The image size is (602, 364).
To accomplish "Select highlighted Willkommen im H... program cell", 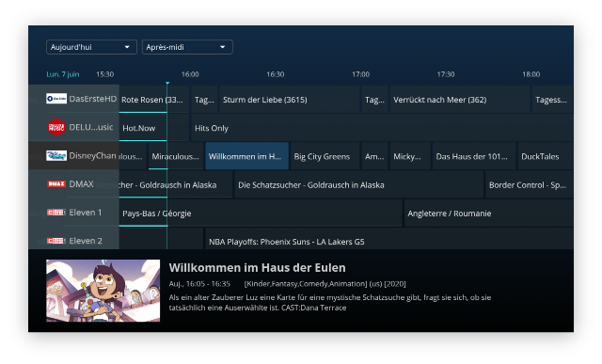I will (x=246, y=156).
